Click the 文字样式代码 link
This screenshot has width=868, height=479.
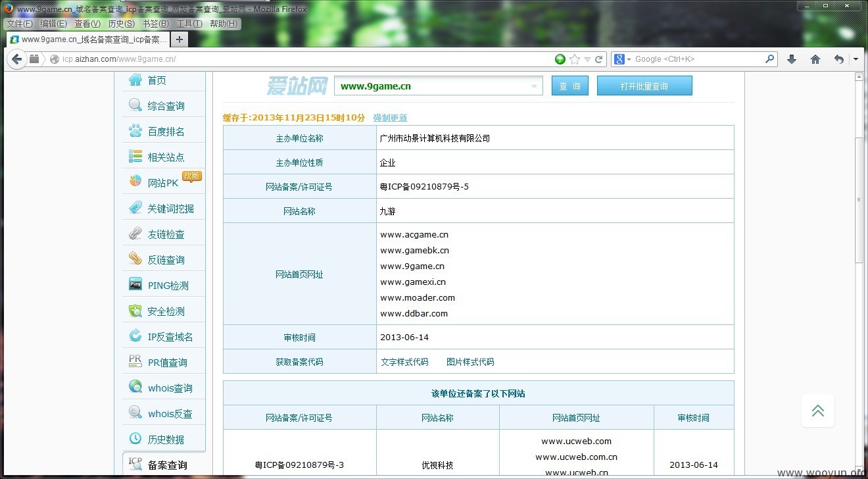click(x=404, y=362)
